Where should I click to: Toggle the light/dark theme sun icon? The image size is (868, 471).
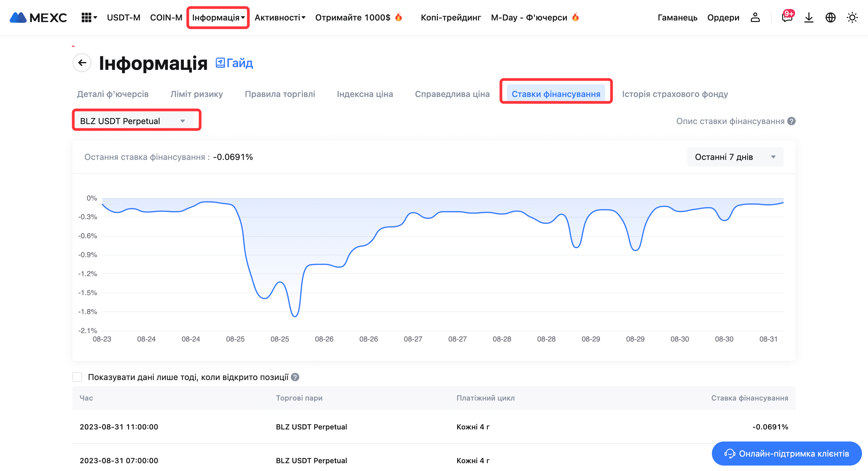[852, 17]
